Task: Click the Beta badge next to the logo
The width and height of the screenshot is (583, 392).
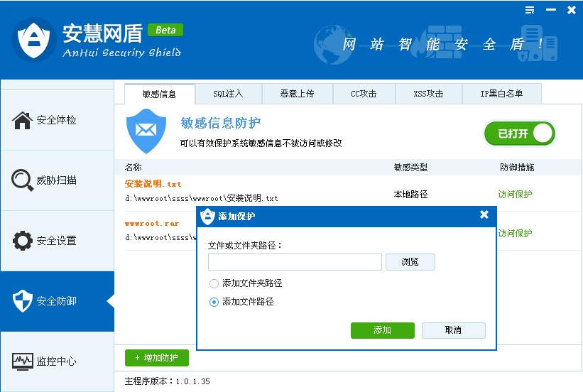Action: (x=165, y=30)
